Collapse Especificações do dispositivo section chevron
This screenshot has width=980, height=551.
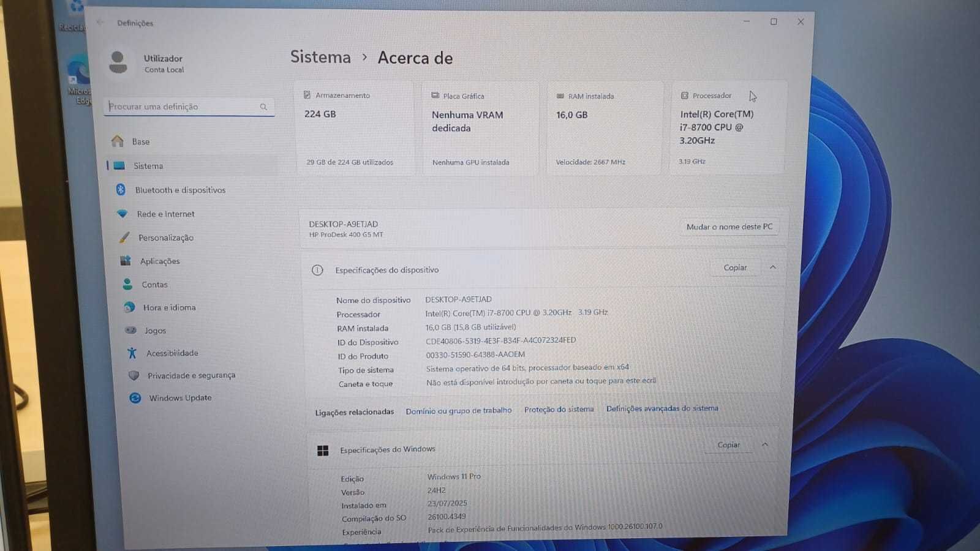pyautogui.click(x=773, y=268)
